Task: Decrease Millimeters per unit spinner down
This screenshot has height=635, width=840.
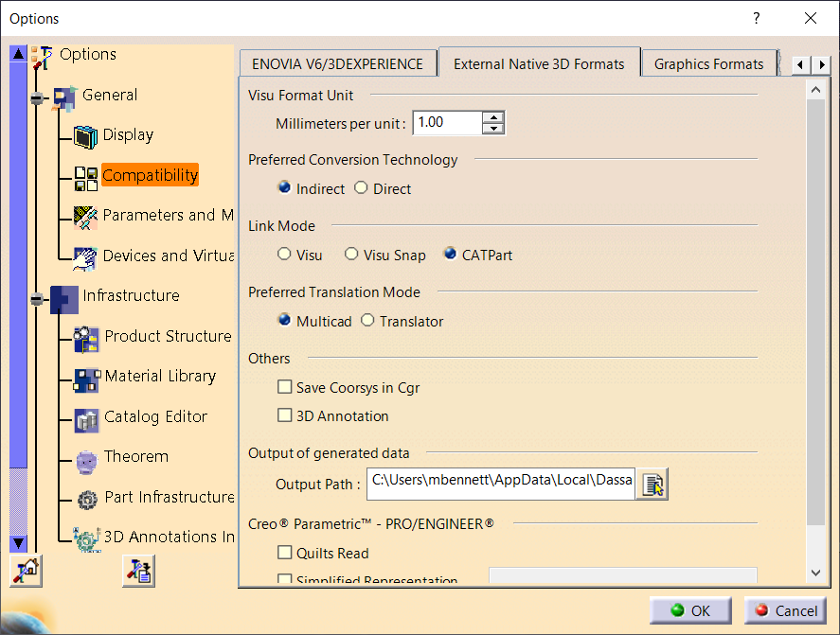Action: pyautogui.click(x=493, y=129)
